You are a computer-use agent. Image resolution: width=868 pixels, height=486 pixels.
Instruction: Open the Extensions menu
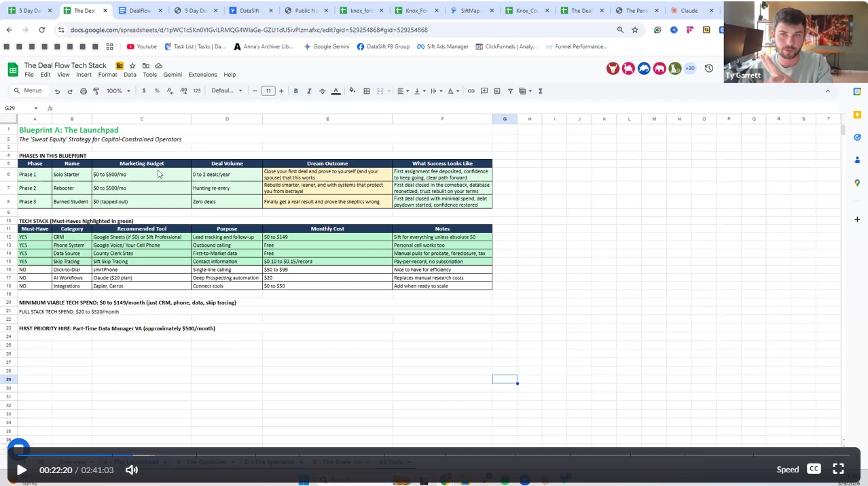tap(202, 75)
